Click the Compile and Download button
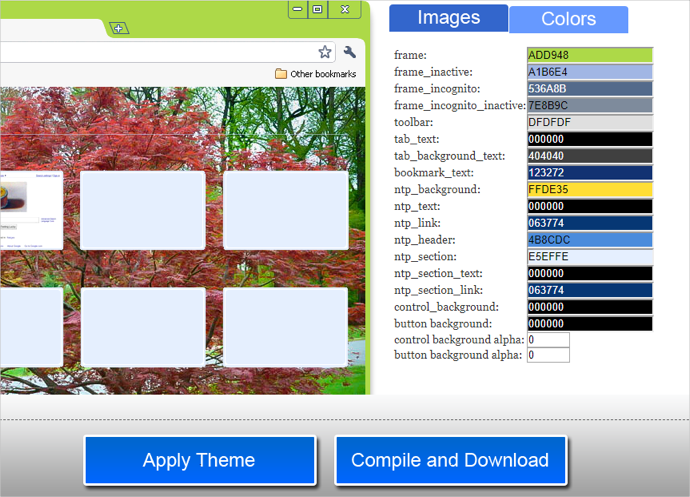The height and width of the screenshot is (497, 690). tap(450, 461)
